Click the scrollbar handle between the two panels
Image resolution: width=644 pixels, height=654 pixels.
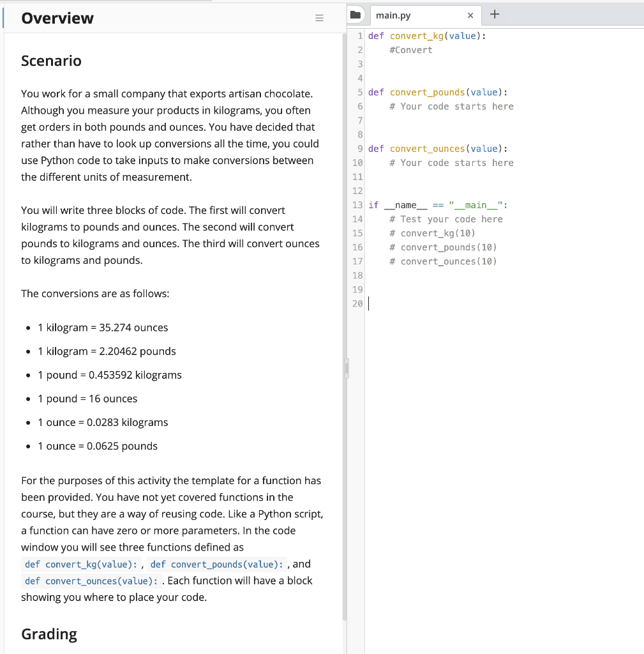point(347,368)
